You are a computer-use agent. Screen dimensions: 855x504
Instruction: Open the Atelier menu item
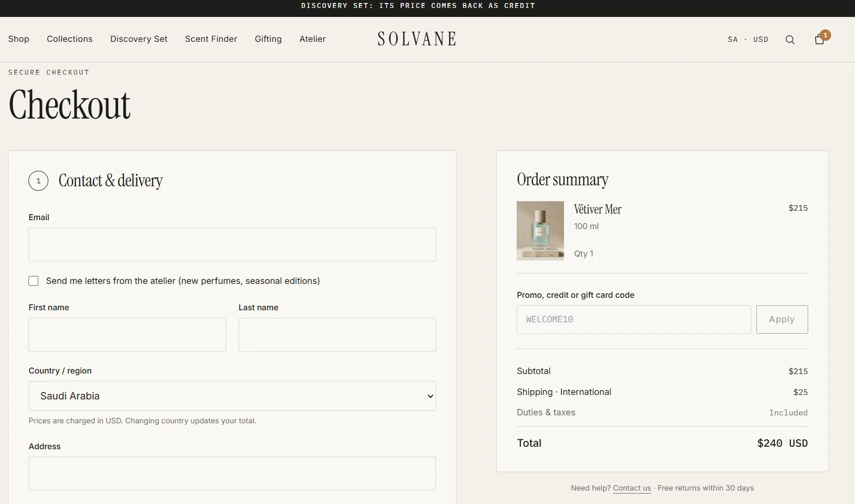[312, 39]
